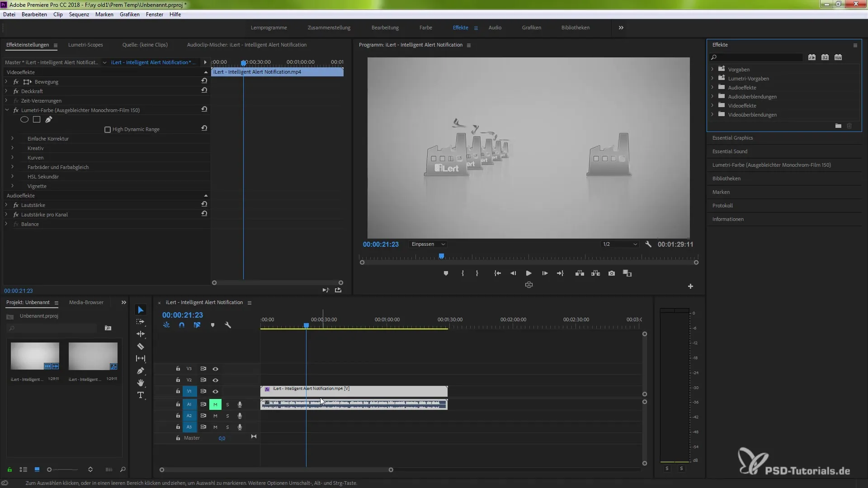The height and width of the screenshot is (488, 868).
Task: Open the Sequenz menu
Action: click(79, 14)
